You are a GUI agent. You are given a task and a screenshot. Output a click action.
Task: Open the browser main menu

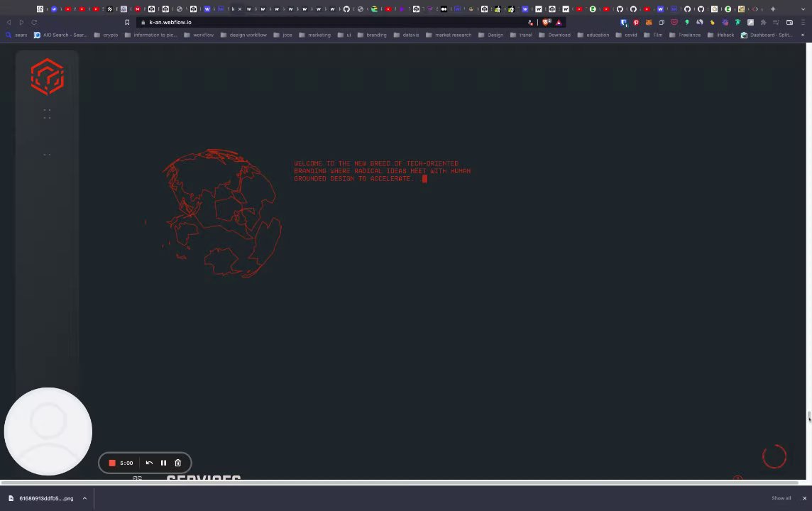coord(803,22)
